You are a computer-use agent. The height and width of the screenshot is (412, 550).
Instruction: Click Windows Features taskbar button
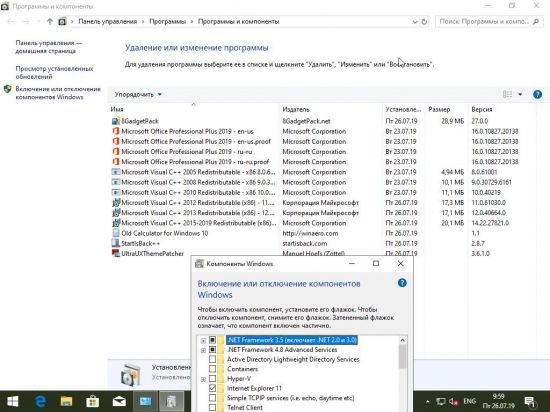pos(172,401)
